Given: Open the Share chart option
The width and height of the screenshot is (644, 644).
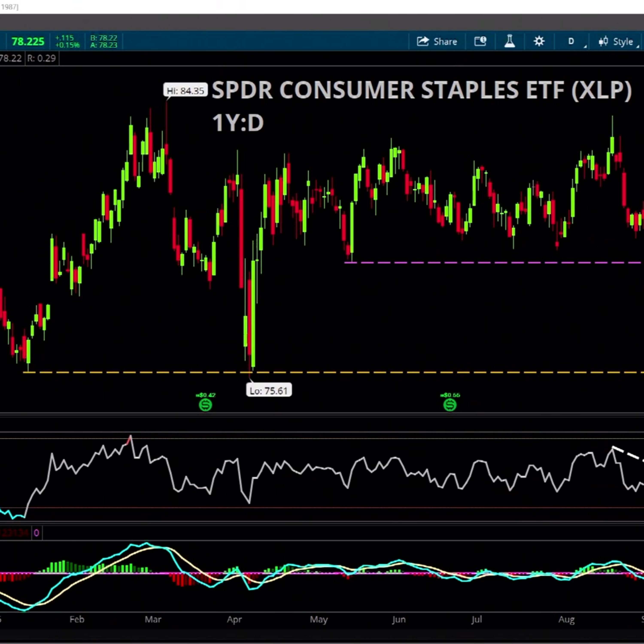Looking at the screenshot, I should [437, 42].
